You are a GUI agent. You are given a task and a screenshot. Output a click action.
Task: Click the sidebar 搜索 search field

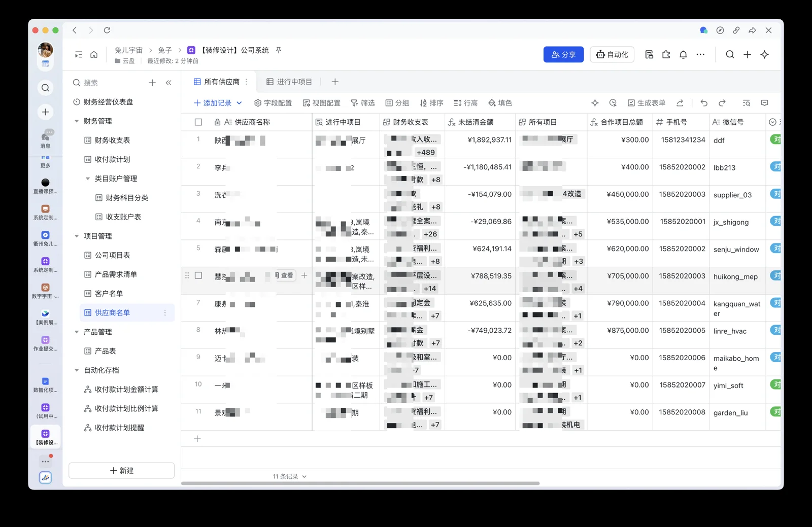point(107,83)
